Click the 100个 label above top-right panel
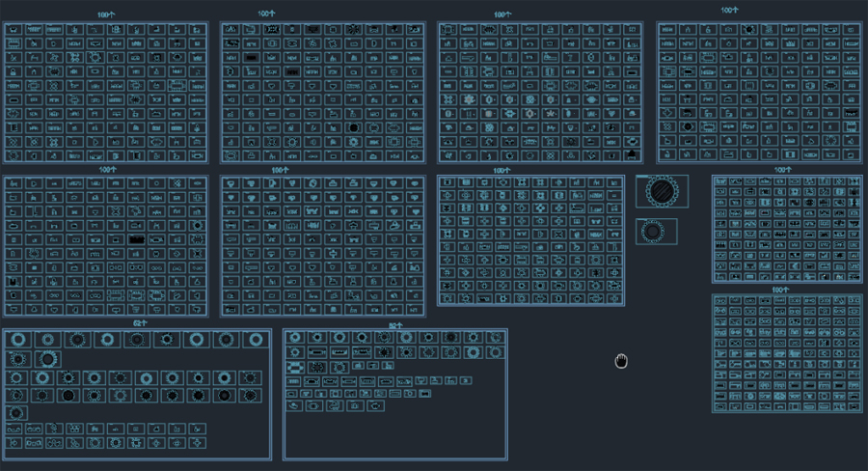Screen dimensions: 868x471 click(x=730, y=11)
